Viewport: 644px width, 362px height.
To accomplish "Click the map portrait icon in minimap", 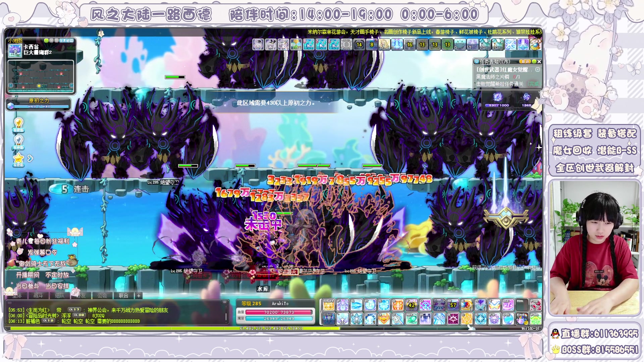I will 15,51.
